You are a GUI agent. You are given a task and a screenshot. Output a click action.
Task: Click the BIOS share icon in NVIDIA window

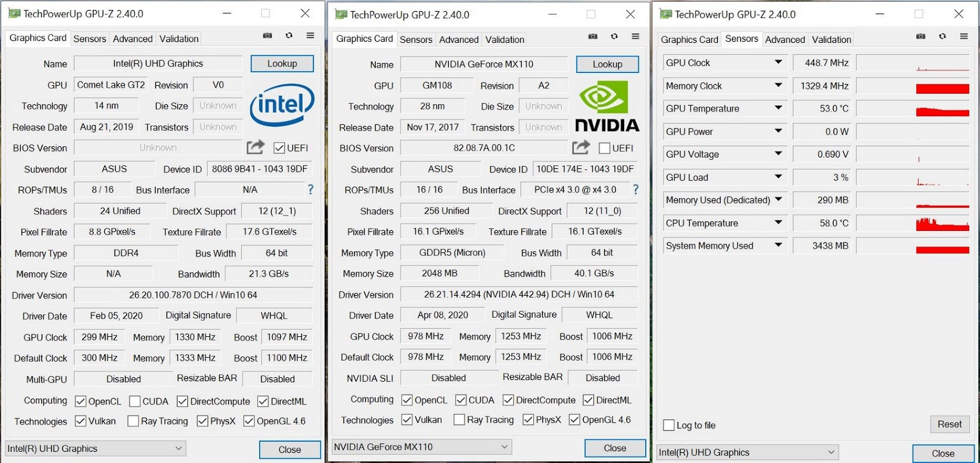[x=581, y=147]
